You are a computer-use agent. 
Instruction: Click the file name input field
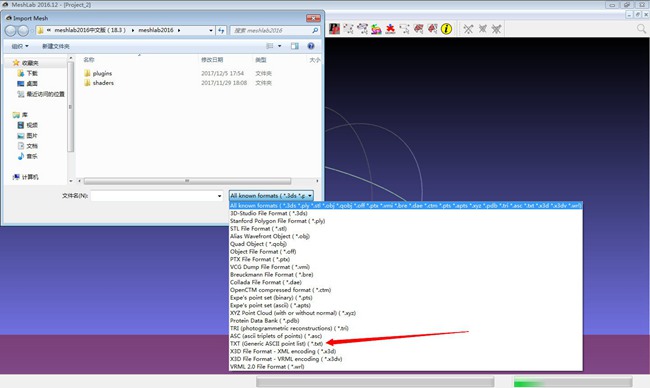[154, 196]
